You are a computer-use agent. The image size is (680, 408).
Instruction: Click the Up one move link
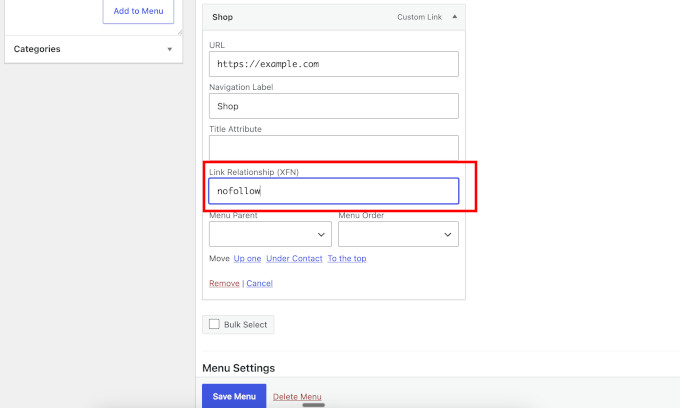(x=247, y=258)
